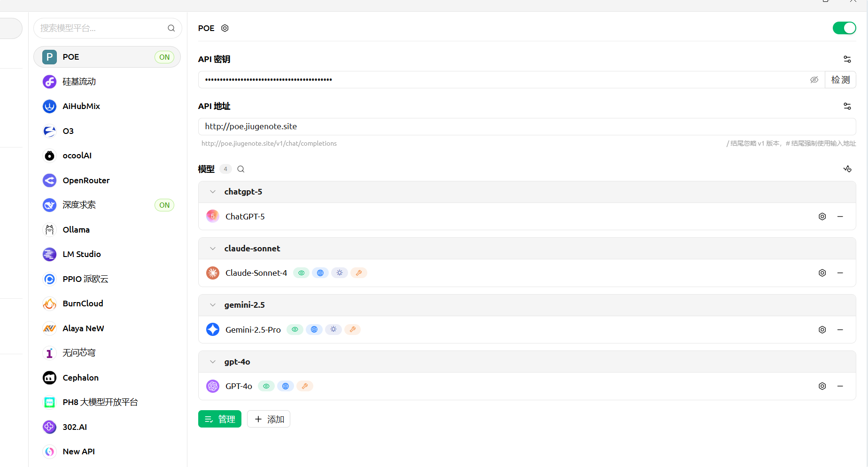This screenshot has width=868, height=467.
Task: Collapse the chatgpt-5 group
Action: click(x=213, y=192)
